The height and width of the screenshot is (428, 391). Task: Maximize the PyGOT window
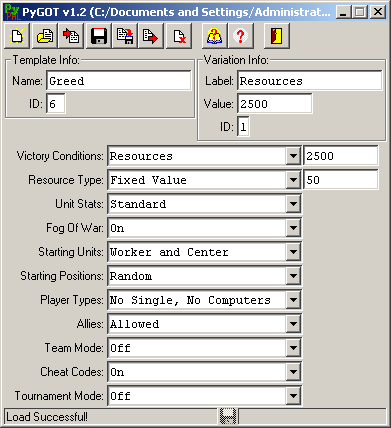tap(360, 12)
